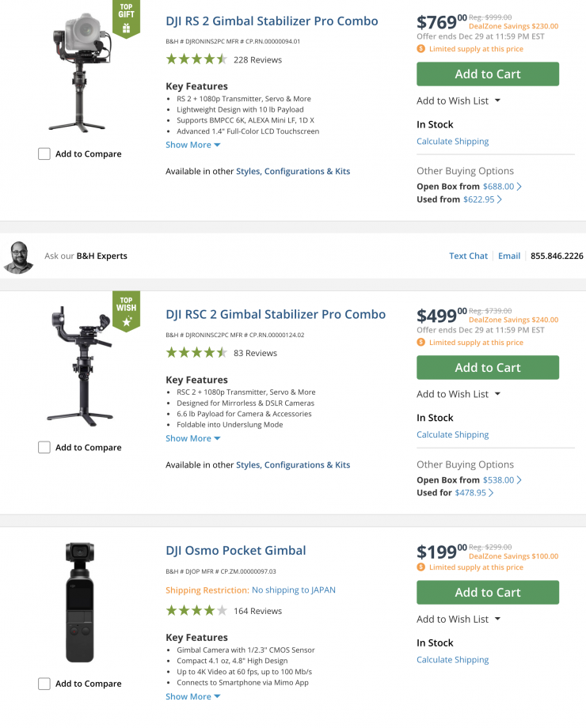
Task: Open Text Chat with B&H experts
Action: click(468, 256)
